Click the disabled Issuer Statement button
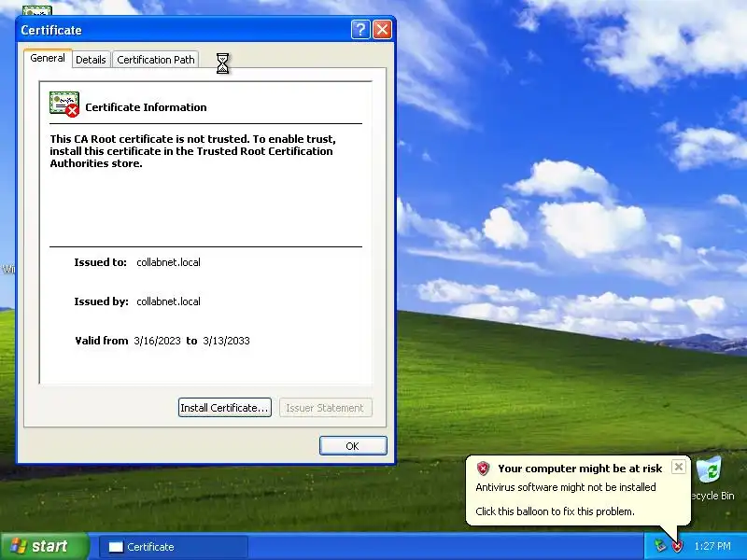The image size is (747, 560). pos(325,408)
